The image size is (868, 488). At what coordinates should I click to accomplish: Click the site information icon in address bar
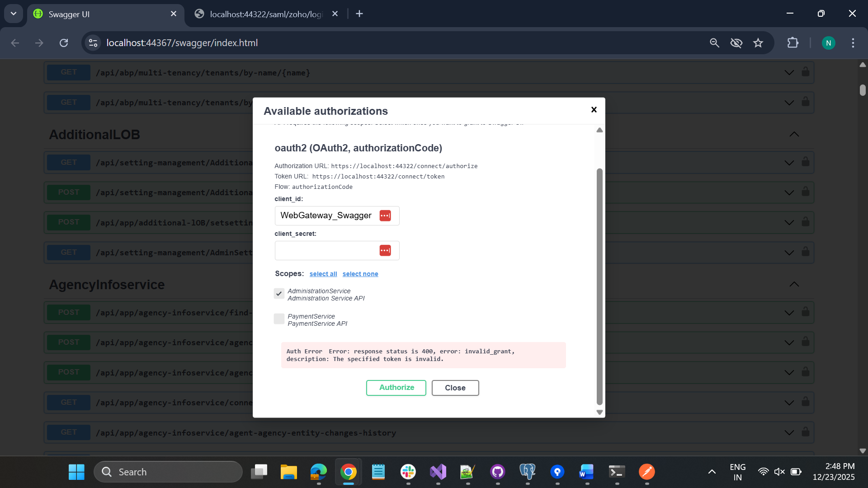93,43
